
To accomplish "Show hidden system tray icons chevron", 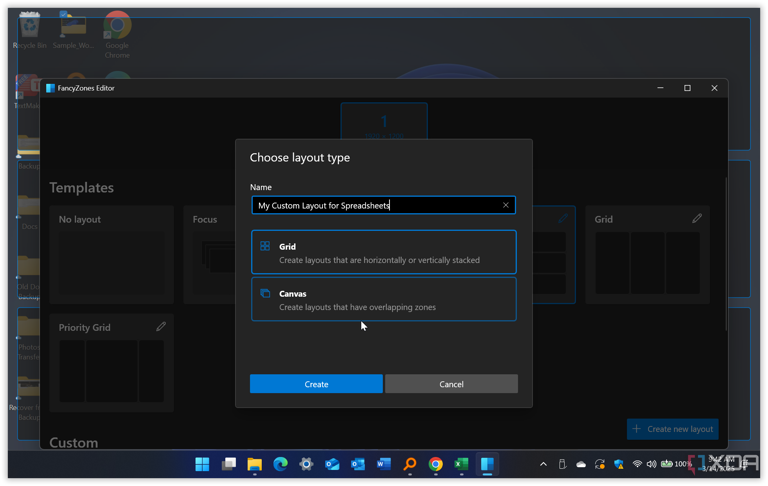I will pos(543,464).
